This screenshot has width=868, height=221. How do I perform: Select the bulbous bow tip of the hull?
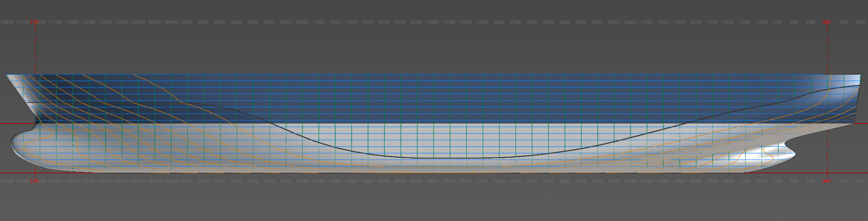tap(11, 141)
